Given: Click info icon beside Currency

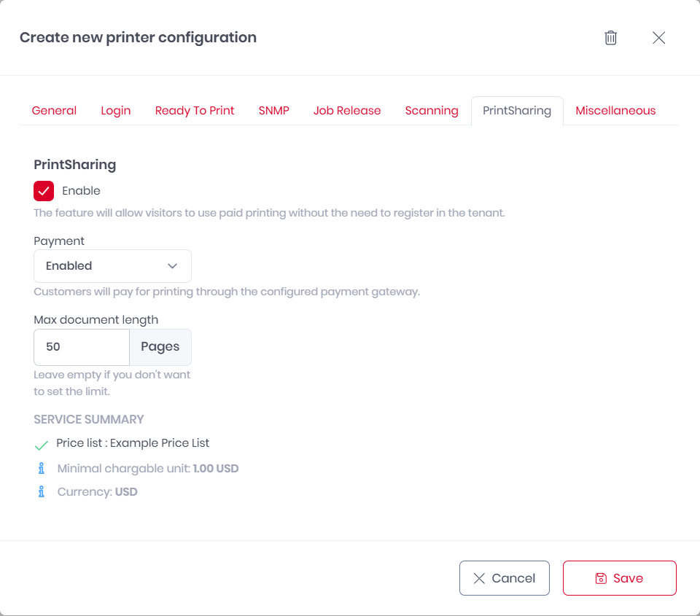Looking at the screenshot, I should [42, 491].
